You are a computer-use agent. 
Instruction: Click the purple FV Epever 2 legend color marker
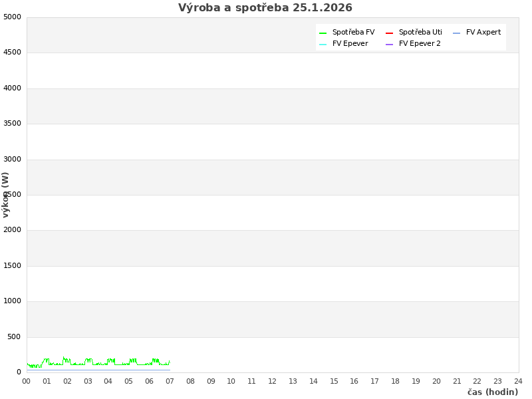(x=389, y=45)
